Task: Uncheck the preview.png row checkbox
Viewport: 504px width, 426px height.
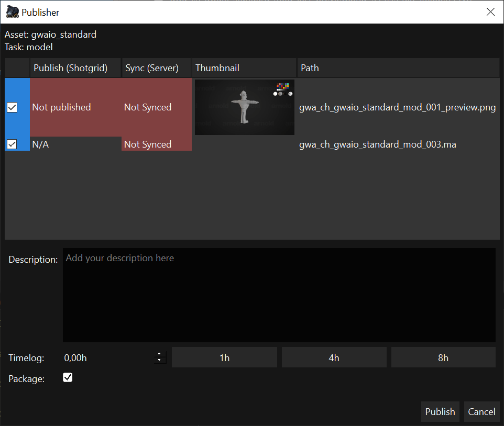Action: pyautogui.click(x=12, y=107)
